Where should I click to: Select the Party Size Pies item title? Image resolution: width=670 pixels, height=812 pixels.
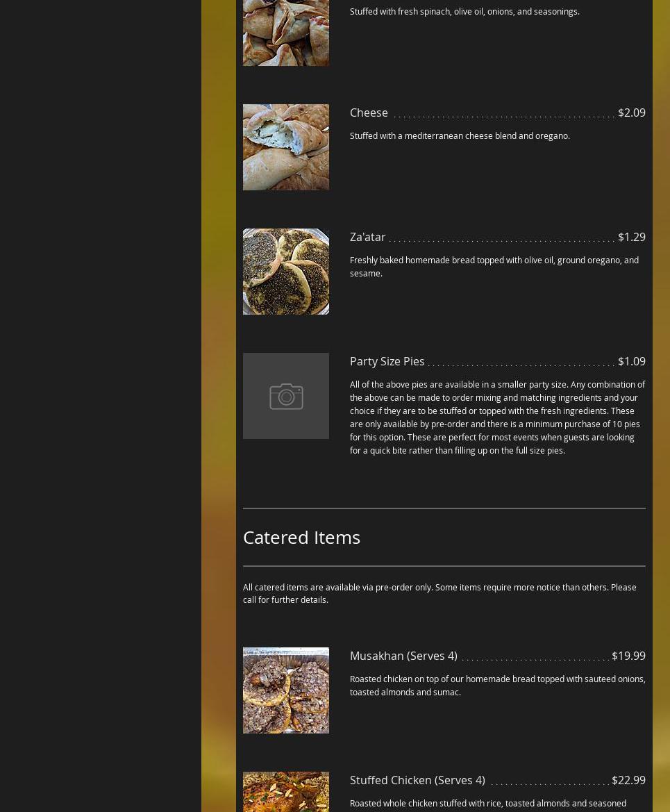click(x=387, y=361)
